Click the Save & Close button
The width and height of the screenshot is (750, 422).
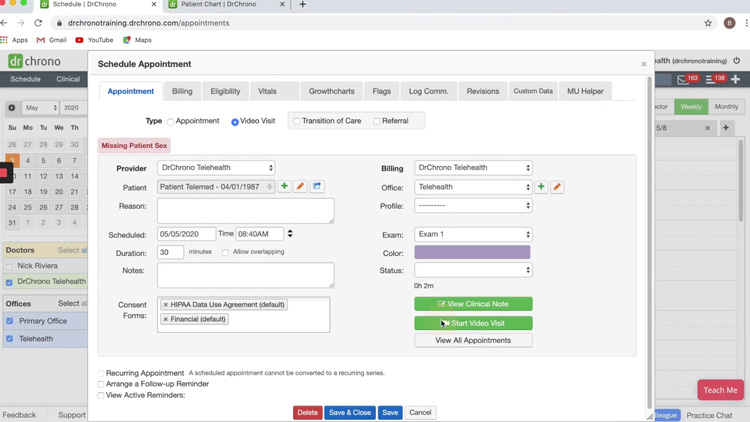point(350,412)
